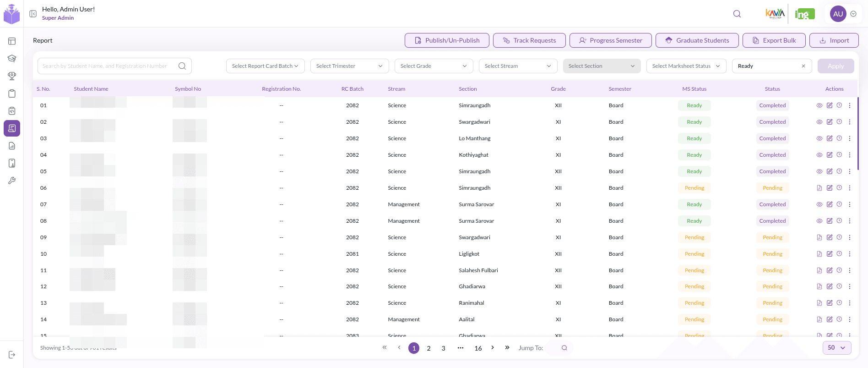Click the Apply filter button
The image size is (868, 368).
coord(835,66)
